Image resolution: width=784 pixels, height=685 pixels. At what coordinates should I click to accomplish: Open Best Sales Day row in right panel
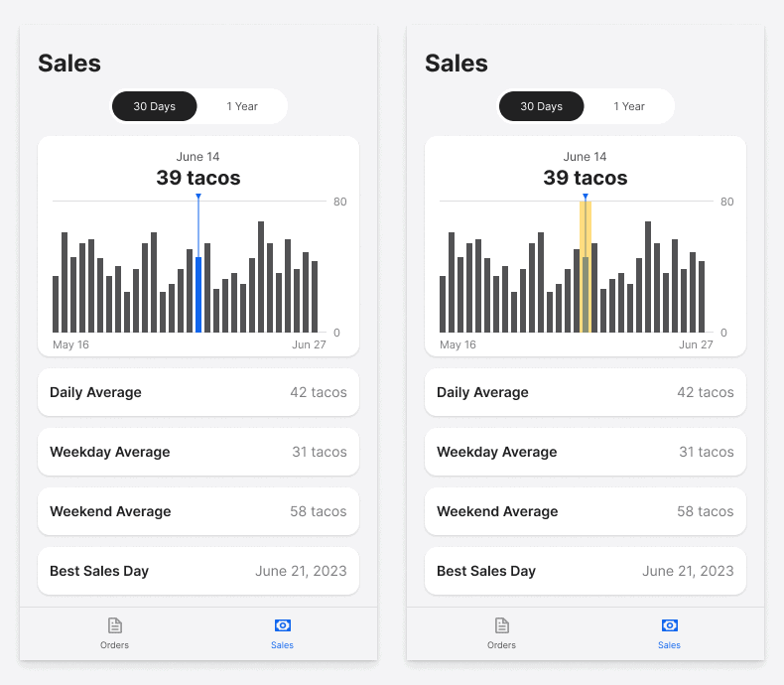tap(586, 571)
